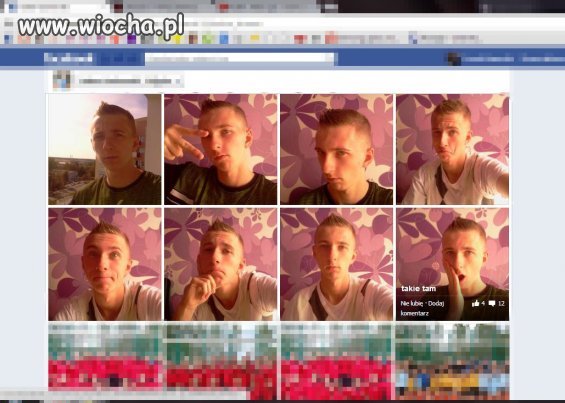Open the selfie with balcony cityscape background

coord(105,150)
